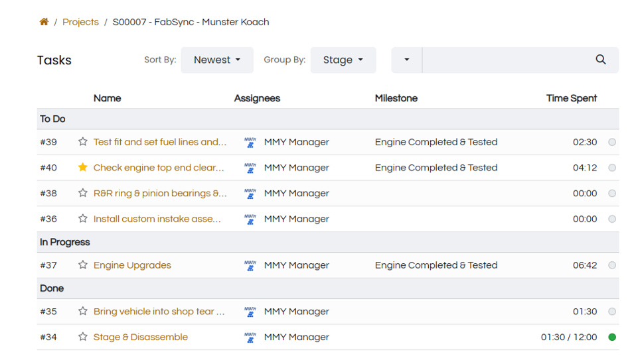The image size is (636, 364).
Task: Go to Projects in breadcrumb
Action: pos(80,22)
